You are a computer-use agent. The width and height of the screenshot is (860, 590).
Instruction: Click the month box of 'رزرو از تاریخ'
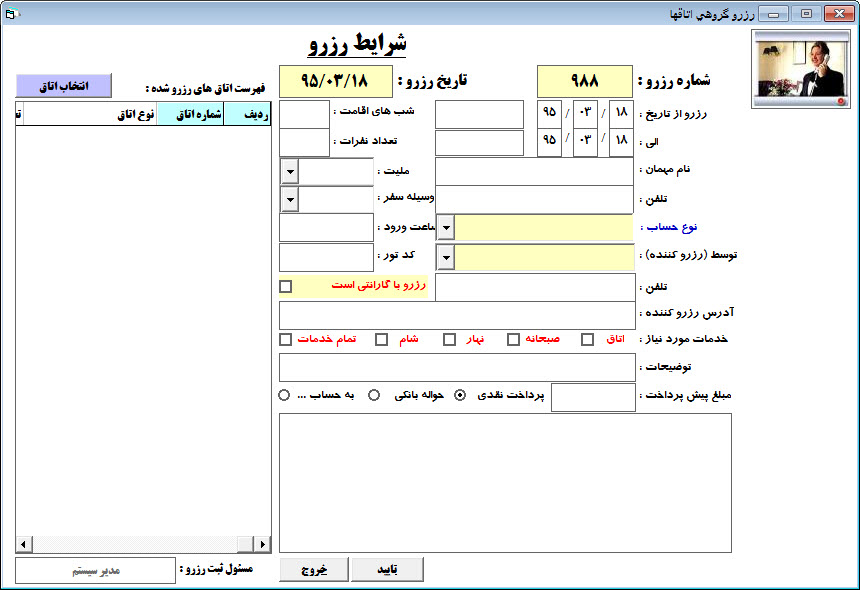(x=585, y=114)
